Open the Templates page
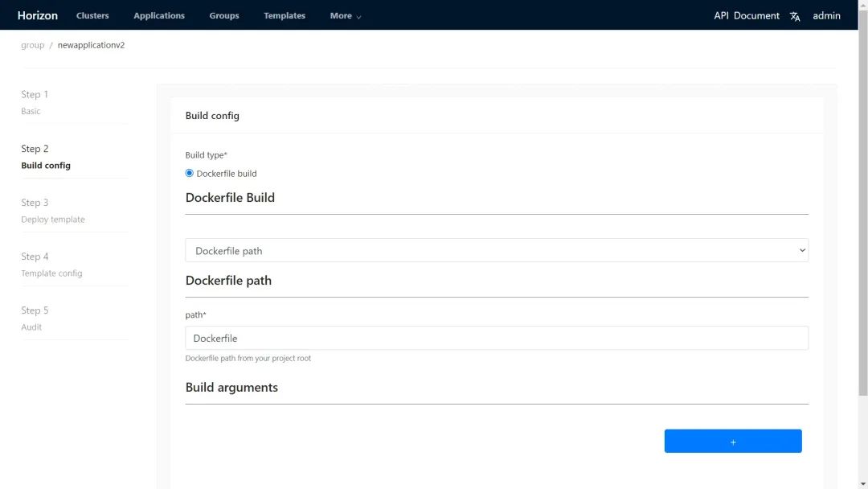The width and height of the screenshot is (868, 489). tap(285, 16)
